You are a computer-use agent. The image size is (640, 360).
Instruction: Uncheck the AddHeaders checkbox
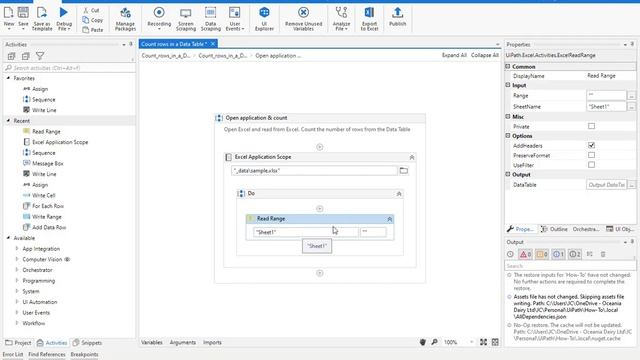(x=591, y=145)
